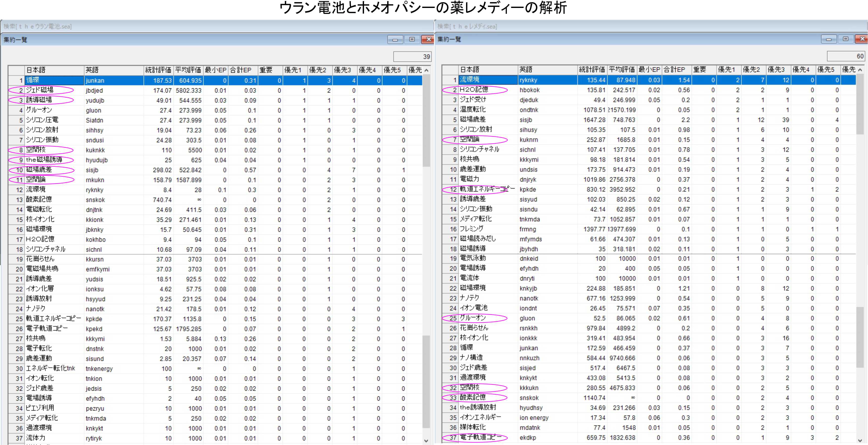Select 温度転化 row in right table
Image resolution: width=868 pixels, height=445 pixels.
[649, 110]
